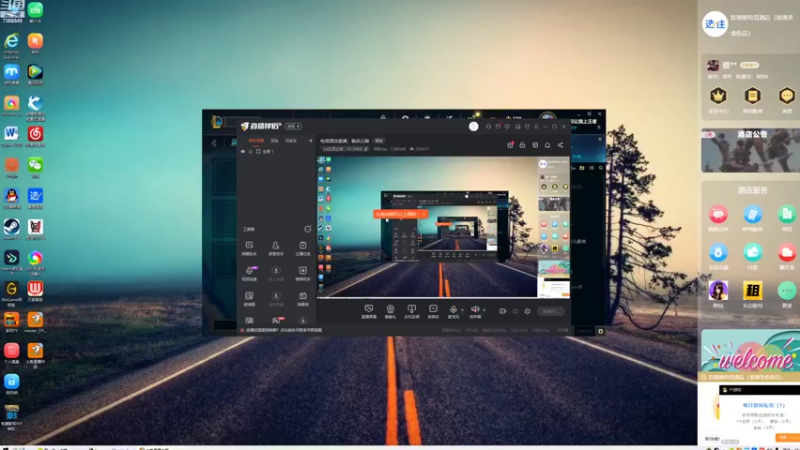Select scene 1 row in scene list
The width and height of the screenshot is (800, 450).
click(276, 152)
